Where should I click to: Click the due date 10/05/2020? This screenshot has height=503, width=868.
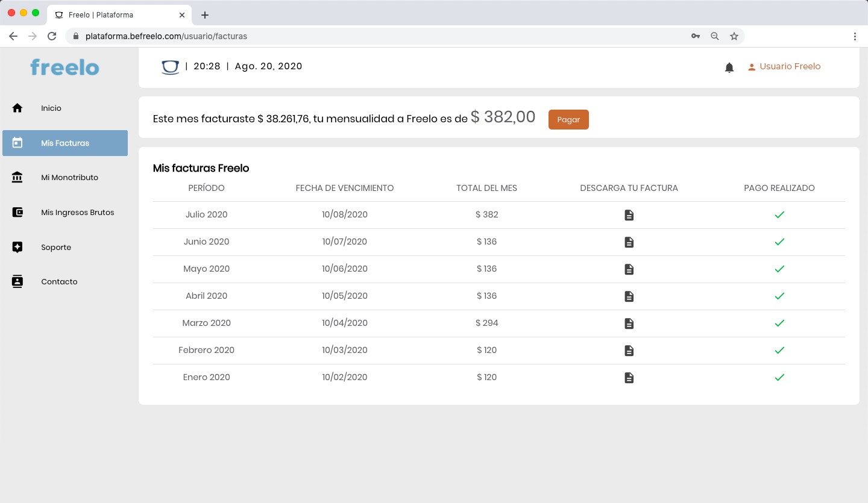tap(345, 296)
